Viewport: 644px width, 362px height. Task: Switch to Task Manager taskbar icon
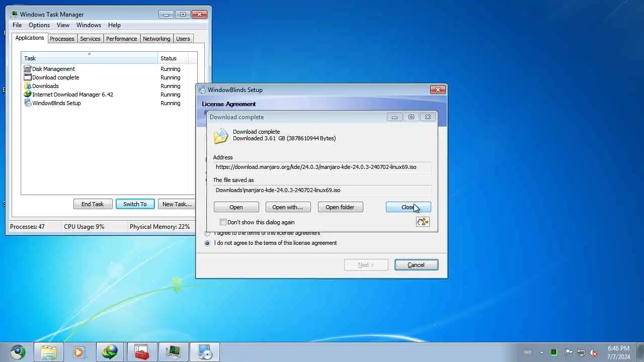click(x=174, y=352)
